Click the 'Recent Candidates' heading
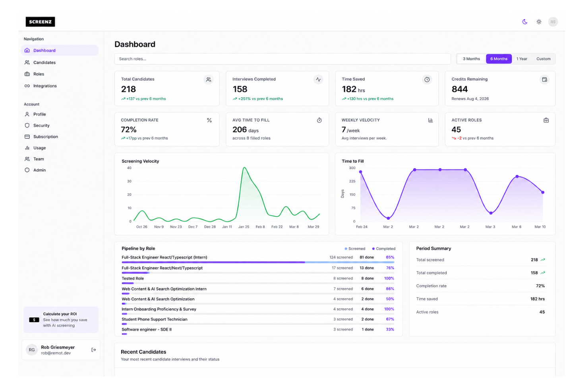The image size is (588, 392). [143, 352]
